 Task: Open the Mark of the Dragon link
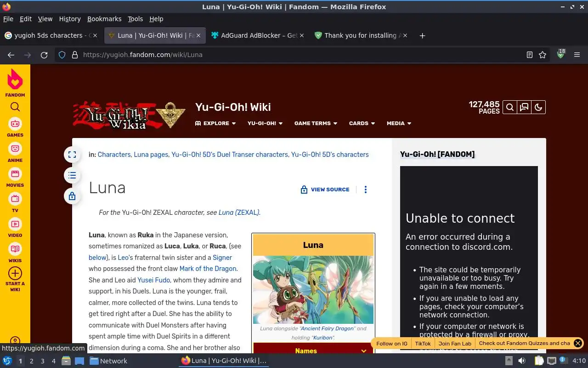[x=208, y=269]
